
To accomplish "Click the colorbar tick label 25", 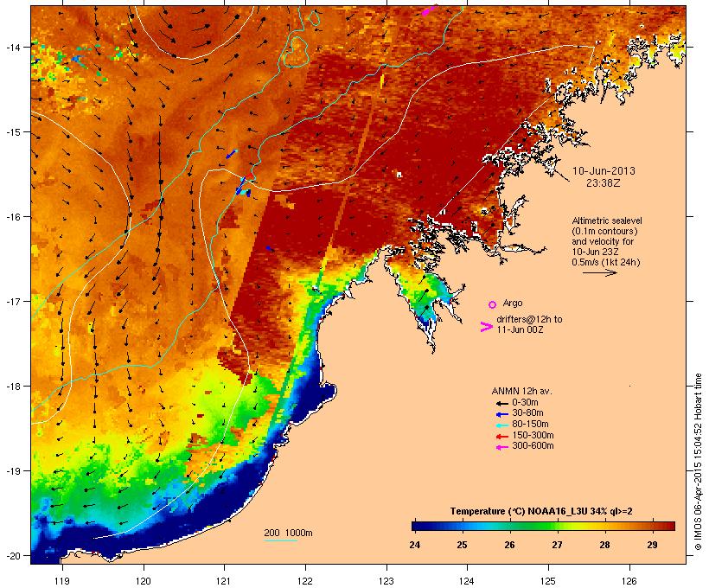I will pos(462,545).
